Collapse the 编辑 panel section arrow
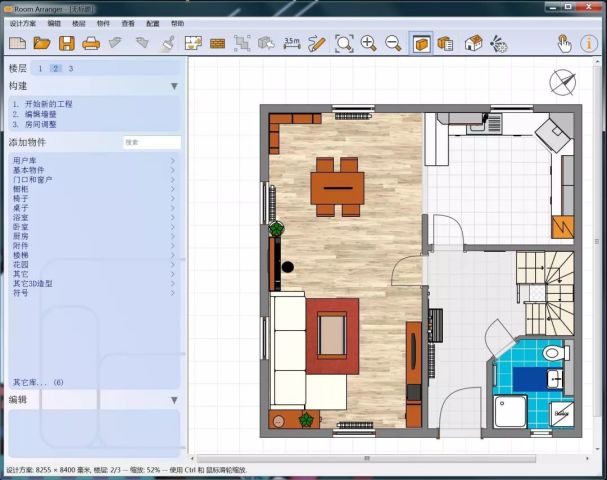This screenshot has height=480, width=607. 174,400
